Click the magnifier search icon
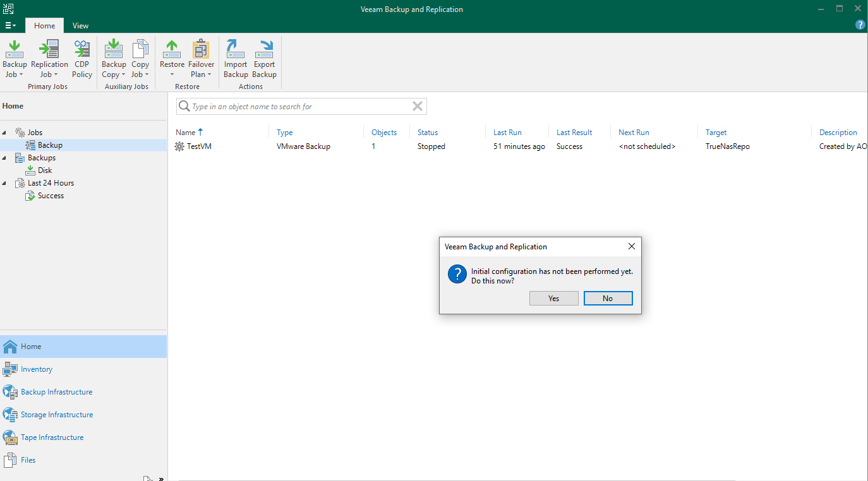868x481 pixels. (x=184, y=107)
